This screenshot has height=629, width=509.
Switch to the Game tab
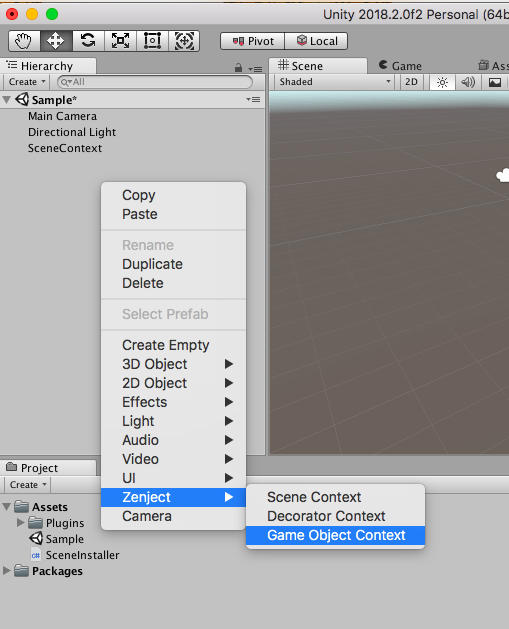pos(400,66)
